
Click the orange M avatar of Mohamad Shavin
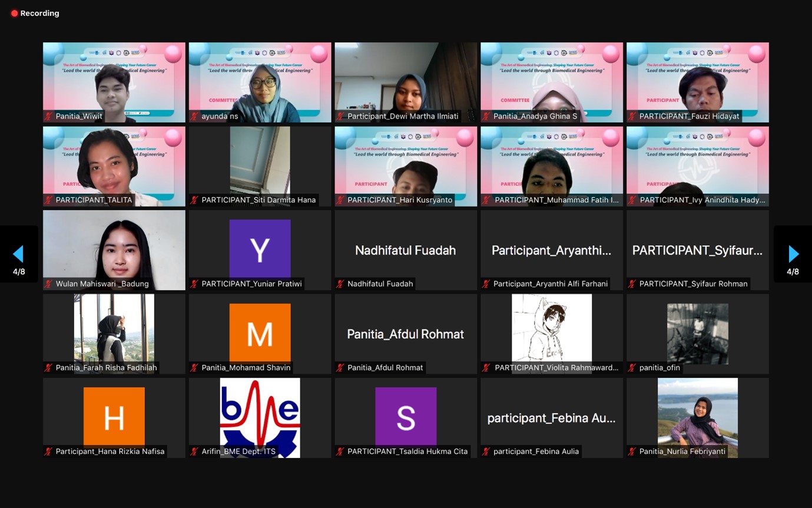[260, 333]
